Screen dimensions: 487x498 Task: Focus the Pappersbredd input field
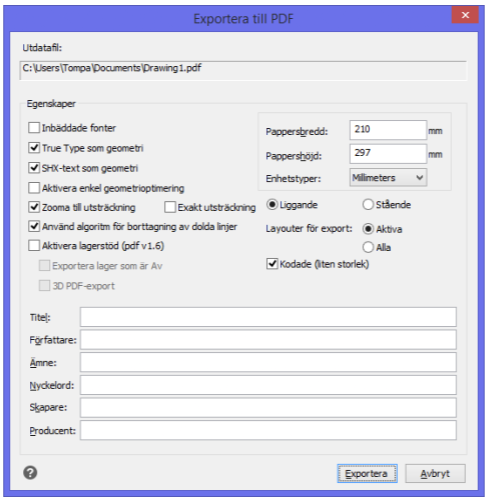click(388, 130)
